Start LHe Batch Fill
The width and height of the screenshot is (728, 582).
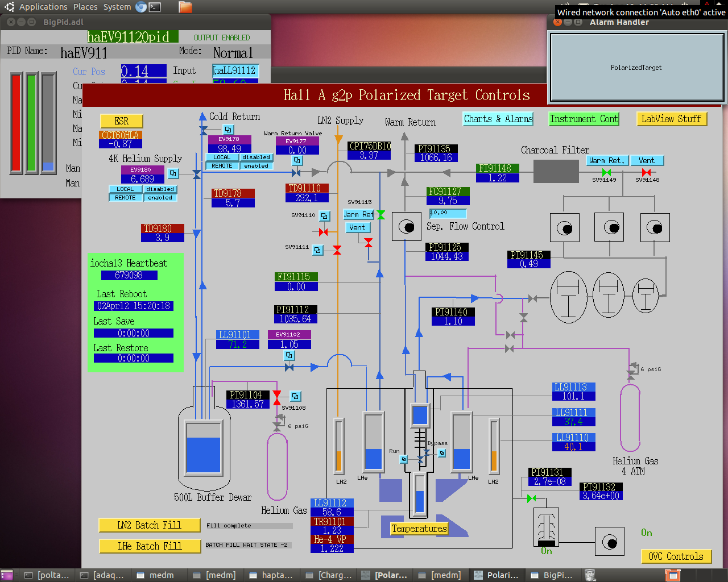coord(150,546)
